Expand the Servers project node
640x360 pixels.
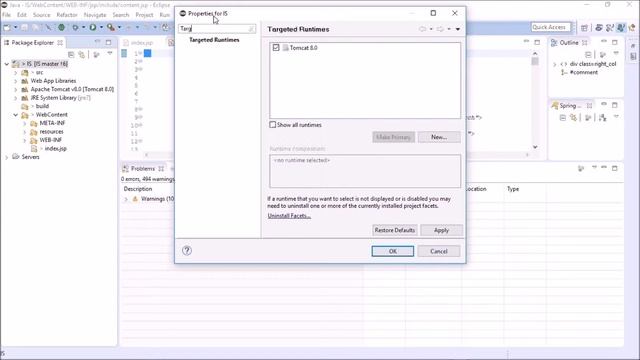(7, 157)
